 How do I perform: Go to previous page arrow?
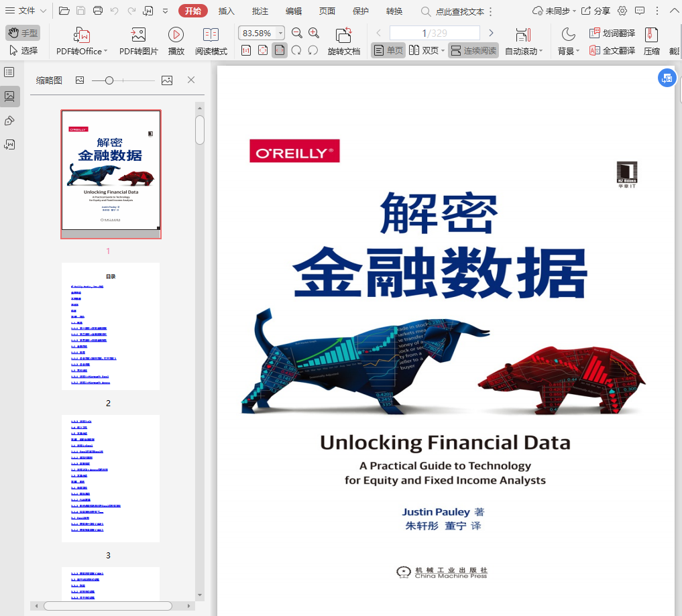coord(378,33)
